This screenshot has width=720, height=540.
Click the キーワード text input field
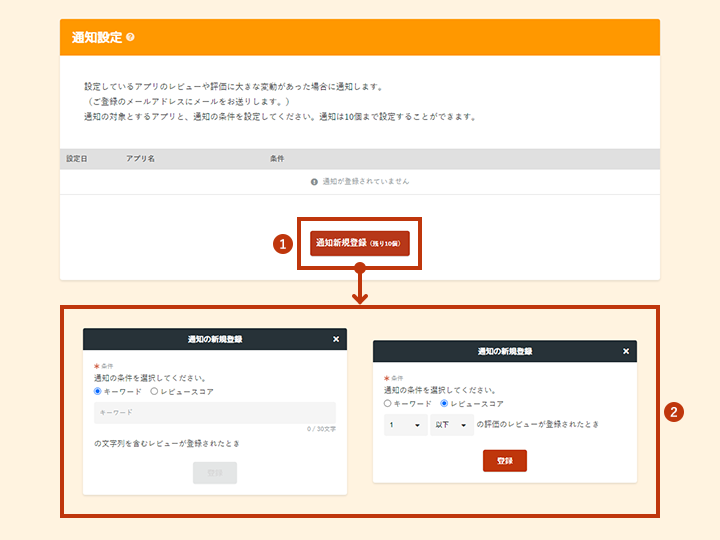[x=215, y=412]
